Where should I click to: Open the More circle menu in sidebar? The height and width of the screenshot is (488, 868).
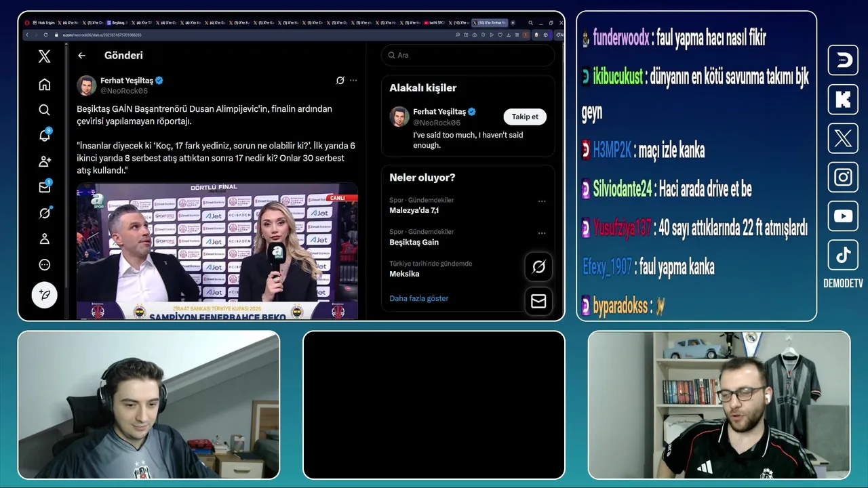click(x=44, y=264)
